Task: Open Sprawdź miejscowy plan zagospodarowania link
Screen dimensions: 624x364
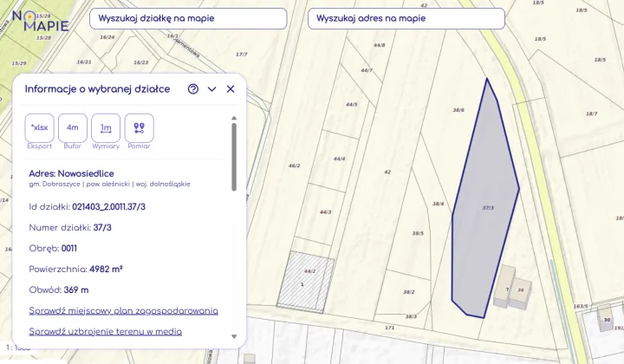Action: pyautogui.click(x=123, y=310)
